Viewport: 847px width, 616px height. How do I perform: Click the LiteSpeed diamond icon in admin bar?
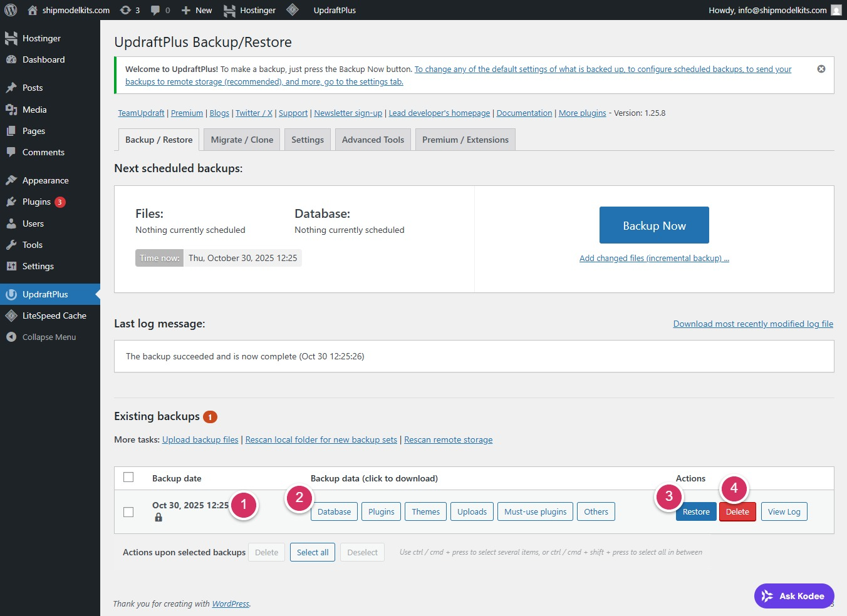click(292, 10)
